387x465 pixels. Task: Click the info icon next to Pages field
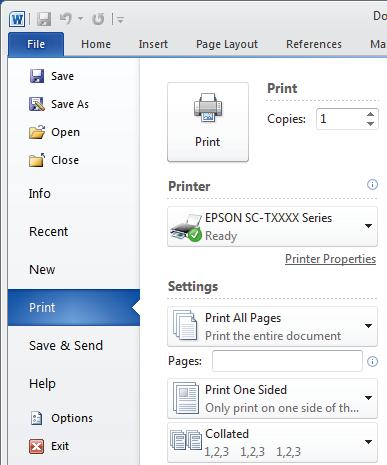[372, 361]
